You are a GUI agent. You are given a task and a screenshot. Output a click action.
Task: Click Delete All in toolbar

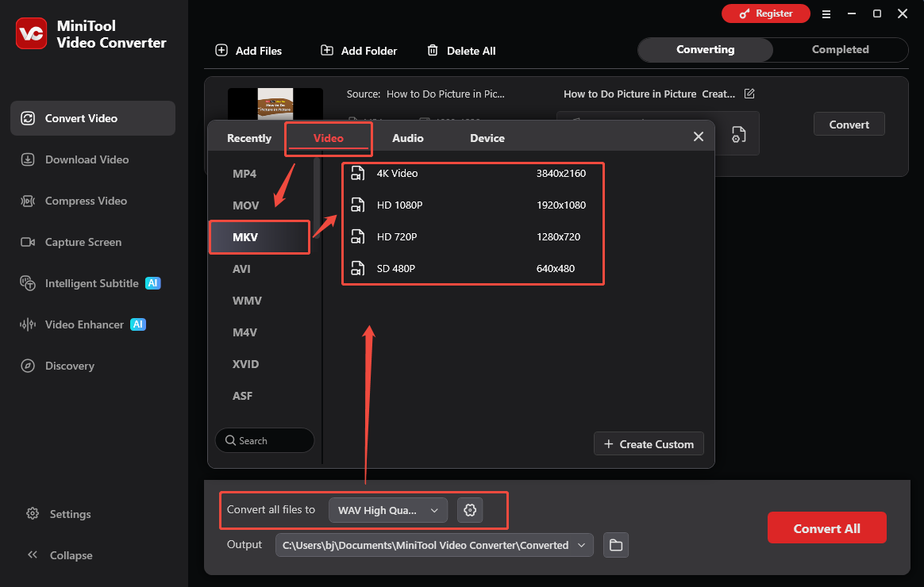click(x=461, y=51)
